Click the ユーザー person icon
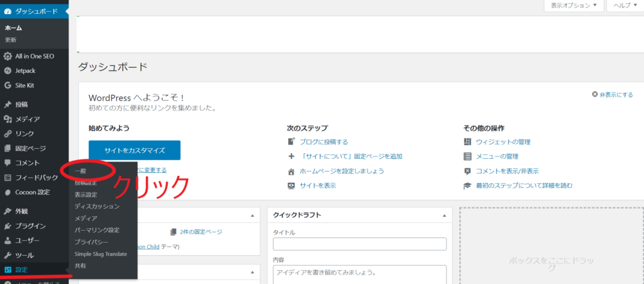The height and width of the screenshot is (284, 644). (8, 241)
